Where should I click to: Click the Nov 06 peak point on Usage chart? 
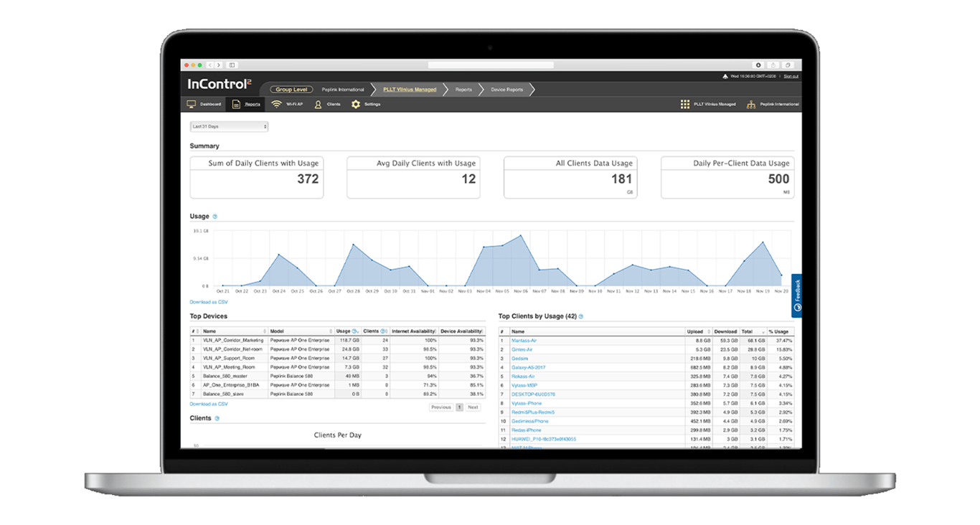pos(521,235)
